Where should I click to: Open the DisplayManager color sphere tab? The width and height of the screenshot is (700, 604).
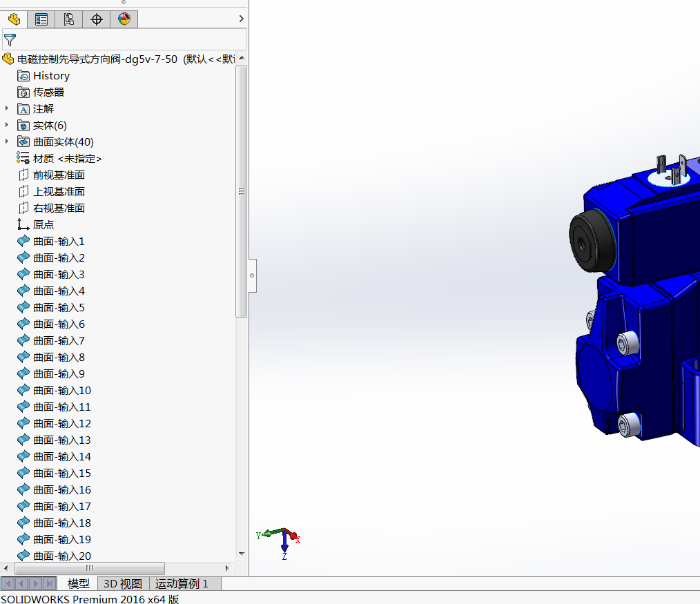click(124, 19)
